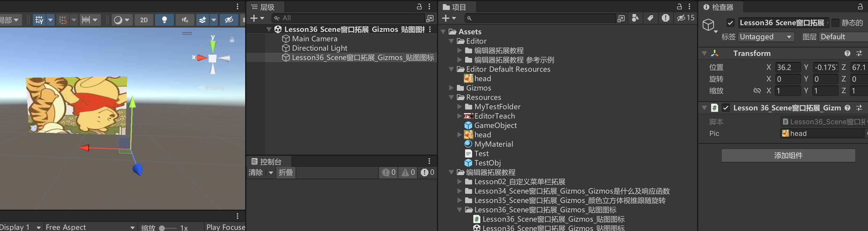The image size is (868, 231).
Task: Adjust the Game view scale slider
Action: click(x=162, y=228)
